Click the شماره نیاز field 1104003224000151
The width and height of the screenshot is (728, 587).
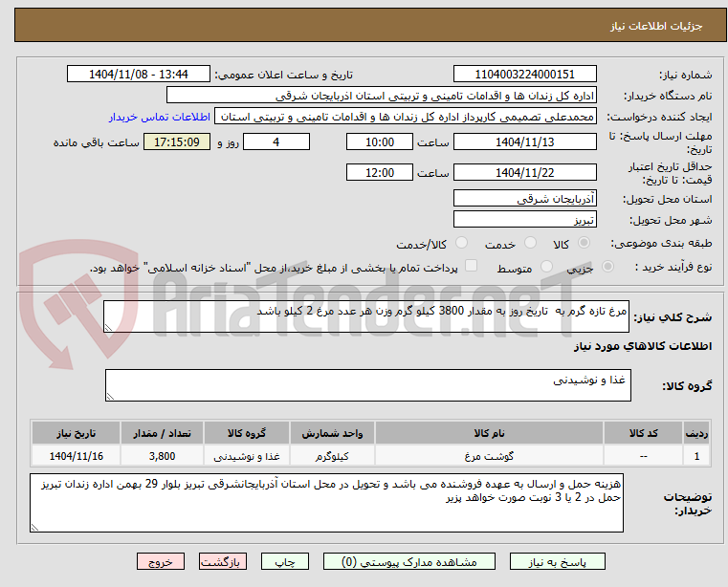tap(524, 75)
